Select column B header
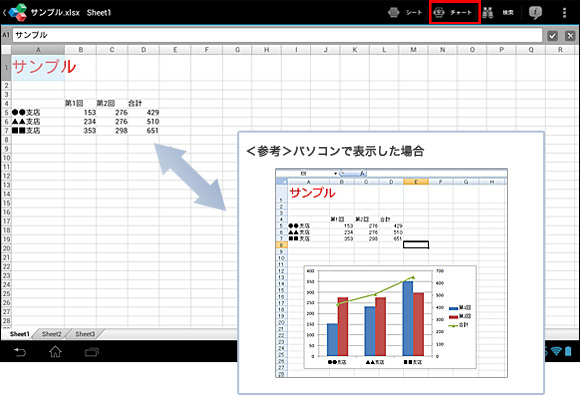The image size is (580, 395). [x=81, y=50]
